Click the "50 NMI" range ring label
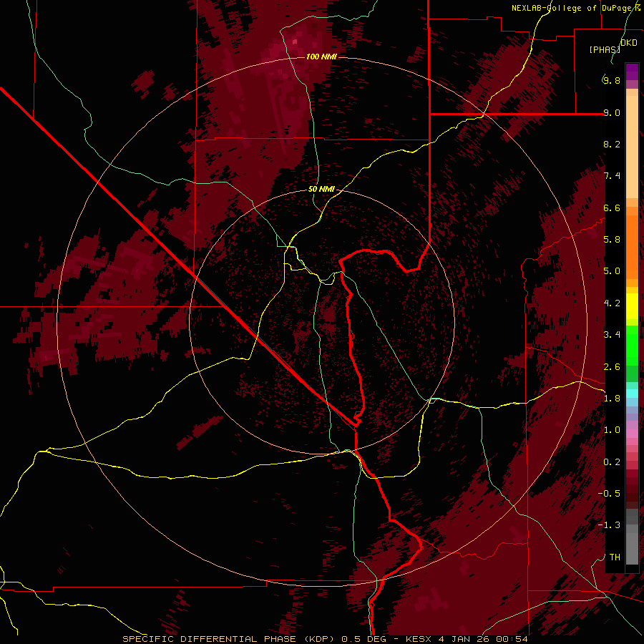 (x=321, y=190)
